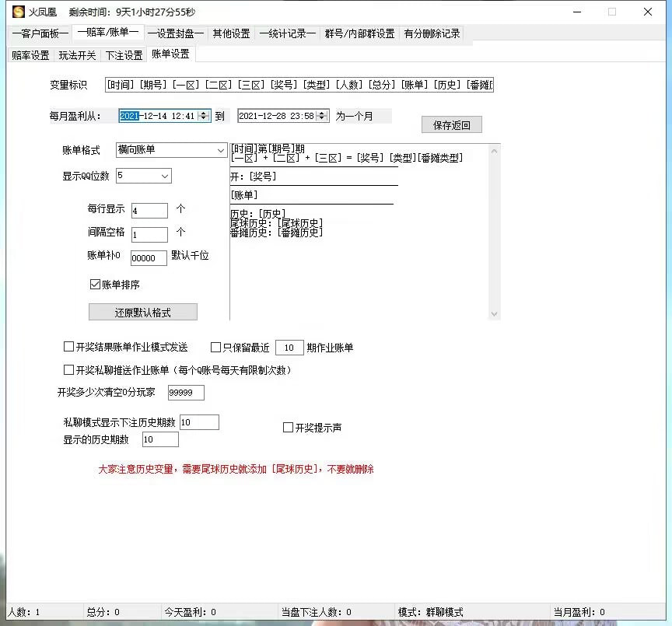Open the 账单格式 dropdown

point(220,150)
